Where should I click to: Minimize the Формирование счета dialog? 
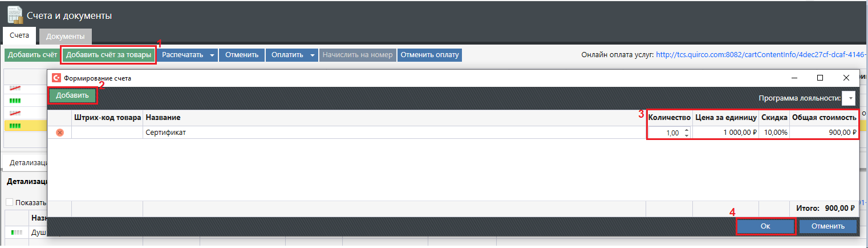[794, 78]
